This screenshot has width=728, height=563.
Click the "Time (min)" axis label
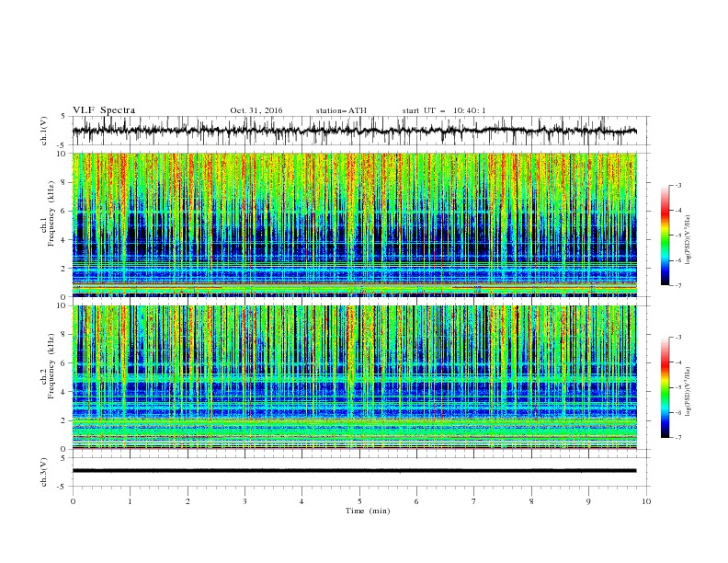[x=368, y=511]
